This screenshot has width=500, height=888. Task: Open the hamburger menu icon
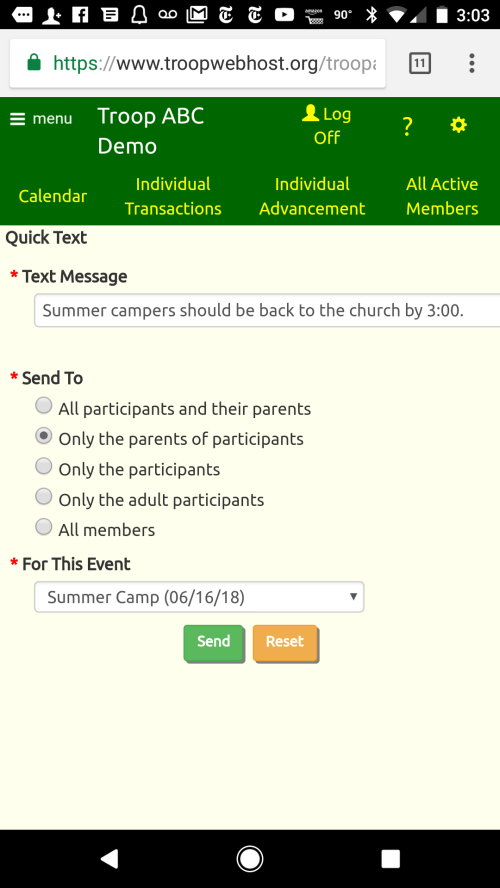(x=18, y=119)
